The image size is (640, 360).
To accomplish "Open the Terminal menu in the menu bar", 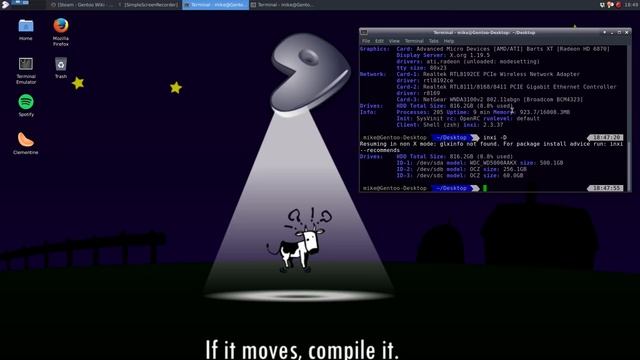I will click(x=414, y=41).
